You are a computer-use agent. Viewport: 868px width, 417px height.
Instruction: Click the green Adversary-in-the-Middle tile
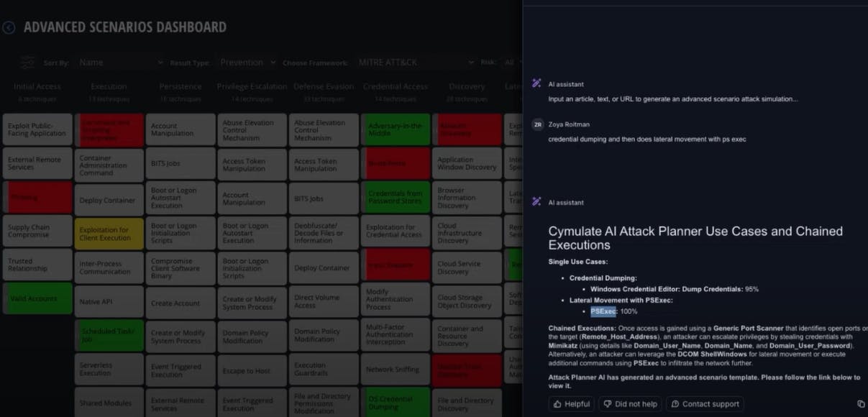coord(395,129)
